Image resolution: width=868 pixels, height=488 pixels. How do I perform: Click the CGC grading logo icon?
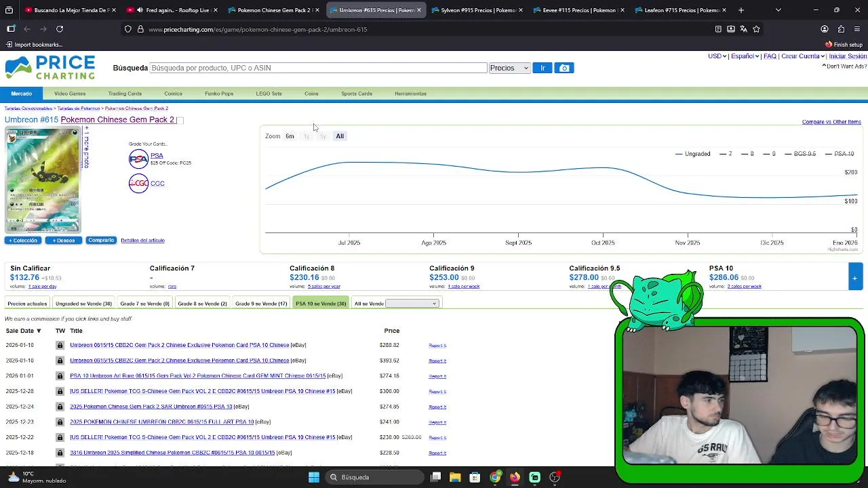(x=138, y=183)
